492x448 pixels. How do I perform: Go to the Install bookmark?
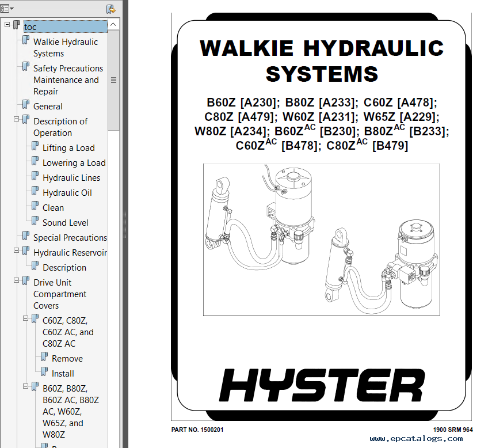coord(63,374)
